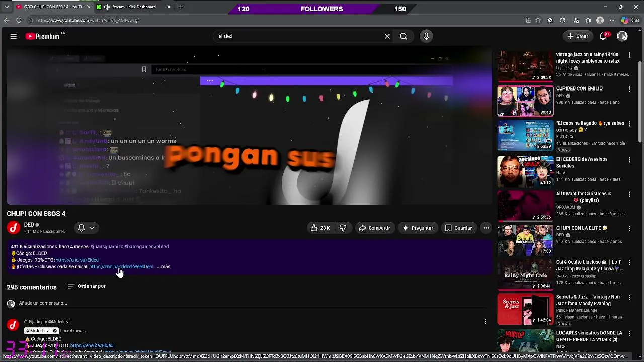Viewport: 644px width, 362px height.
Task: Open the DED channel name link
Action: point(29,225)
